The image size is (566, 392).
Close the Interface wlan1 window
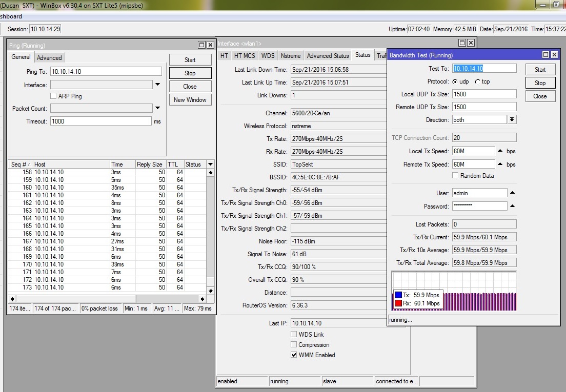[471, 43]
